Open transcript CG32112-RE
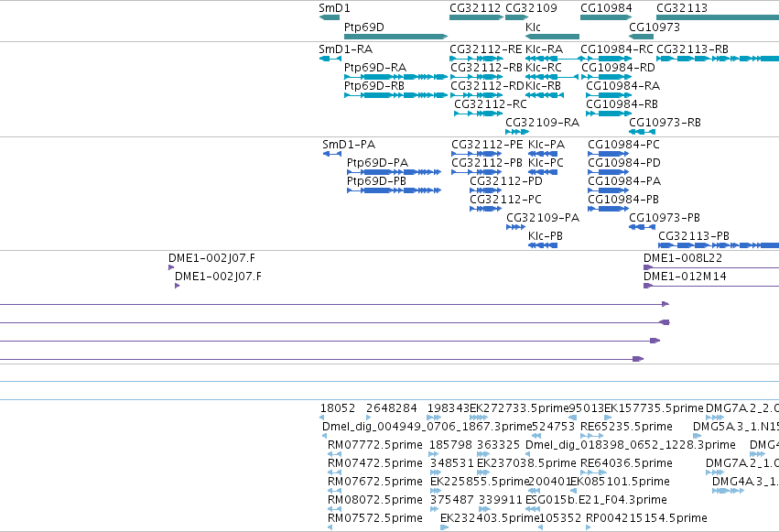The image size is (779, 532). [486, 49]
